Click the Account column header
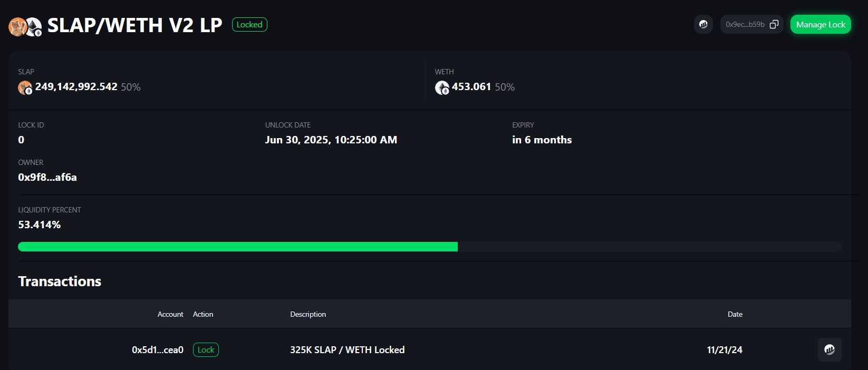868x370 pixels. (170, 314)
